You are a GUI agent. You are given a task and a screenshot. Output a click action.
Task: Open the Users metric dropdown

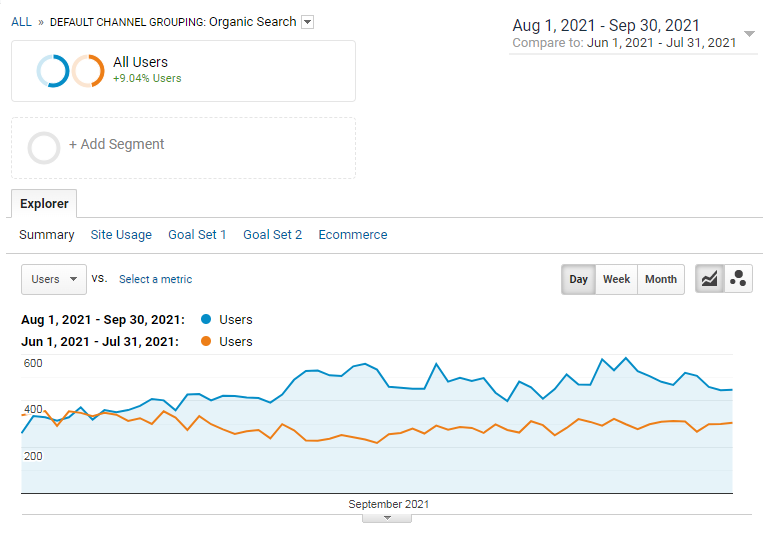(54, 279)
